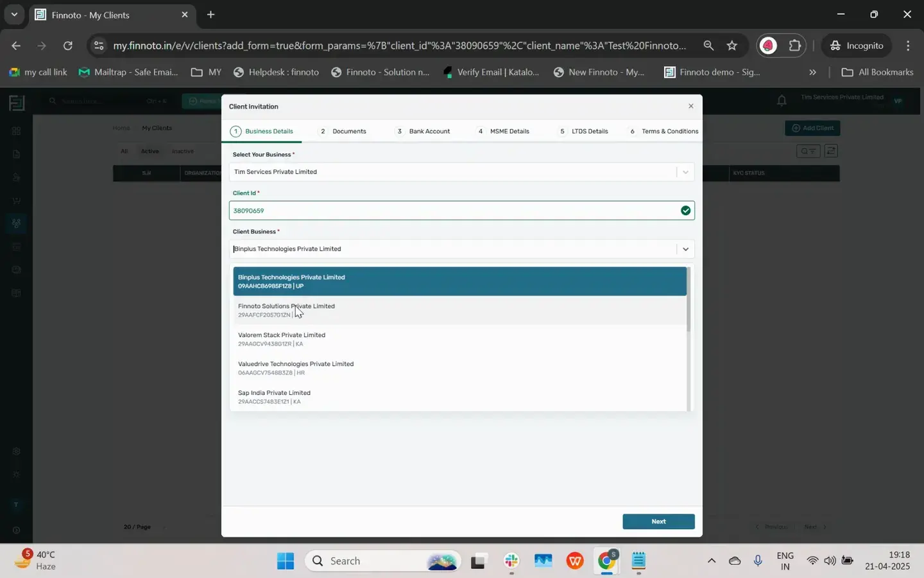The width and height of the screenshot is (924, 578).
Task: Reload the current page
Action: pyautogui.click(x=68, y=46)
